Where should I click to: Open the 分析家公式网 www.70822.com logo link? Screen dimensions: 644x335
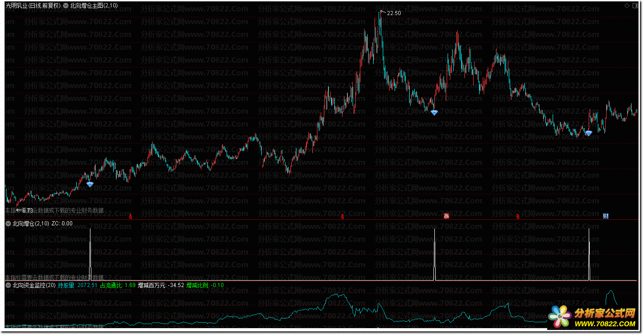(592, 317)
